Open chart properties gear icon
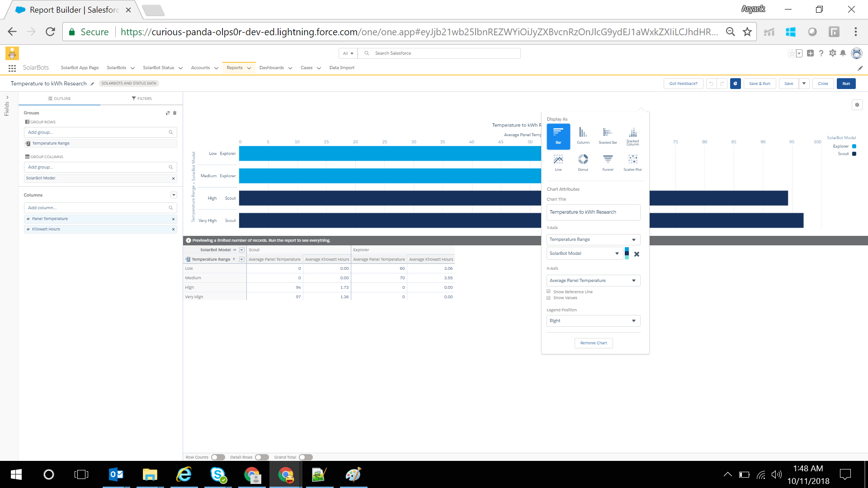The width and height of the screenshot is (868, 488). [857, 105]
